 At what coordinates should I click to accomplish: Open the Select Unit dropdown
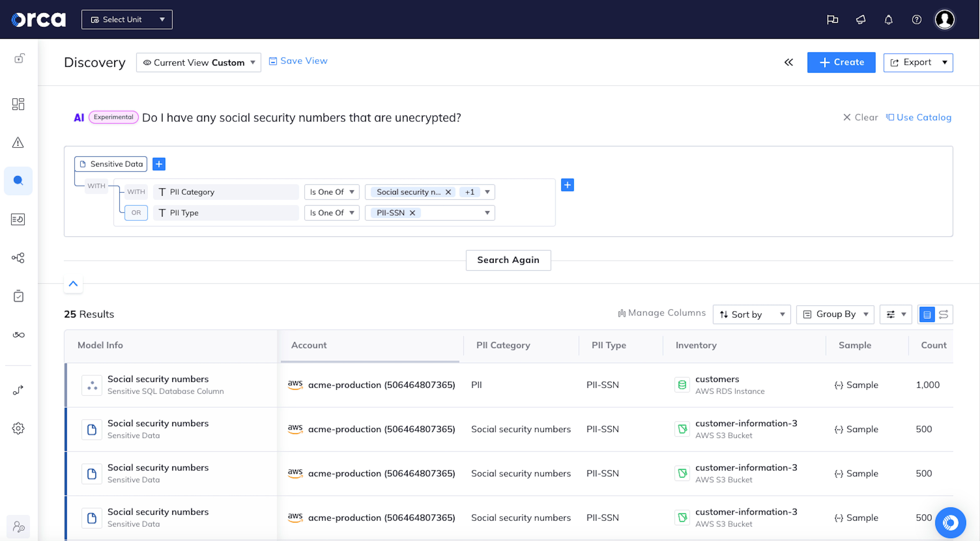[x=127, y=19]
